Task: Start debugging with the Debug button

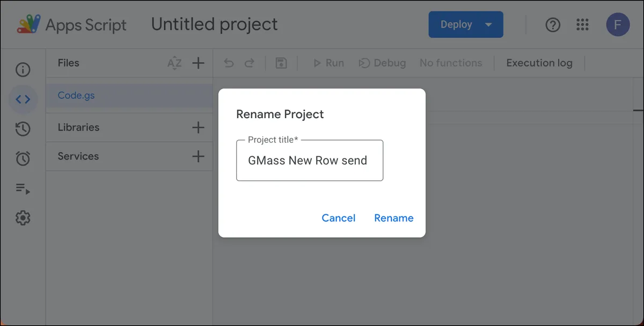Action: click(x=382, y=63)
